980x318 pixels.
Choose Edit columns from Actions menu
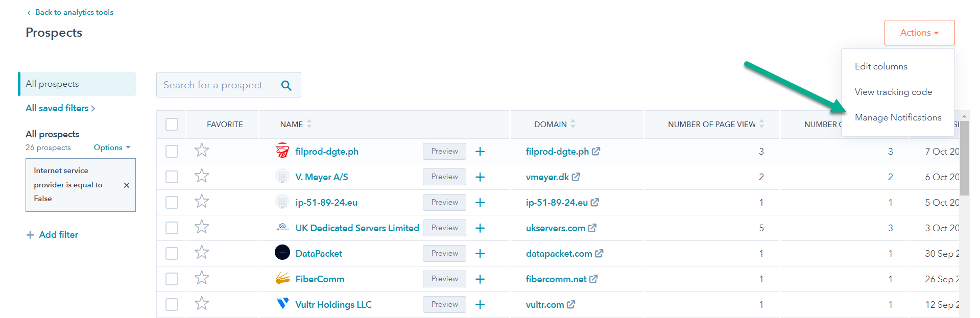pos(881,66)
